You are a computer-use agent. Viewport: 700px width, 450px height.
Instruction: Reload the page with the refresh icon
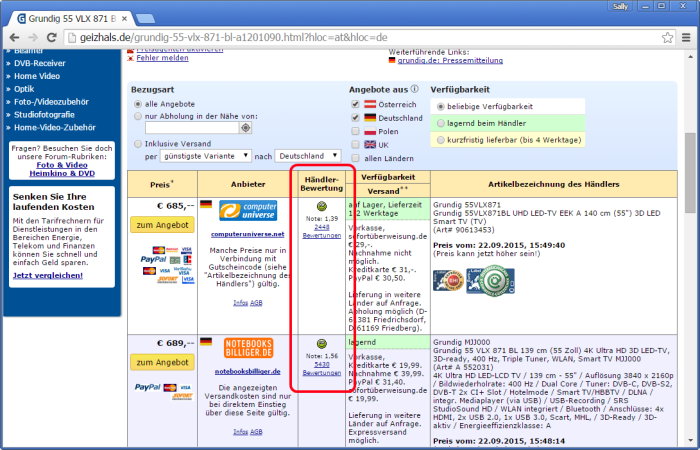[x=53, y=38]
